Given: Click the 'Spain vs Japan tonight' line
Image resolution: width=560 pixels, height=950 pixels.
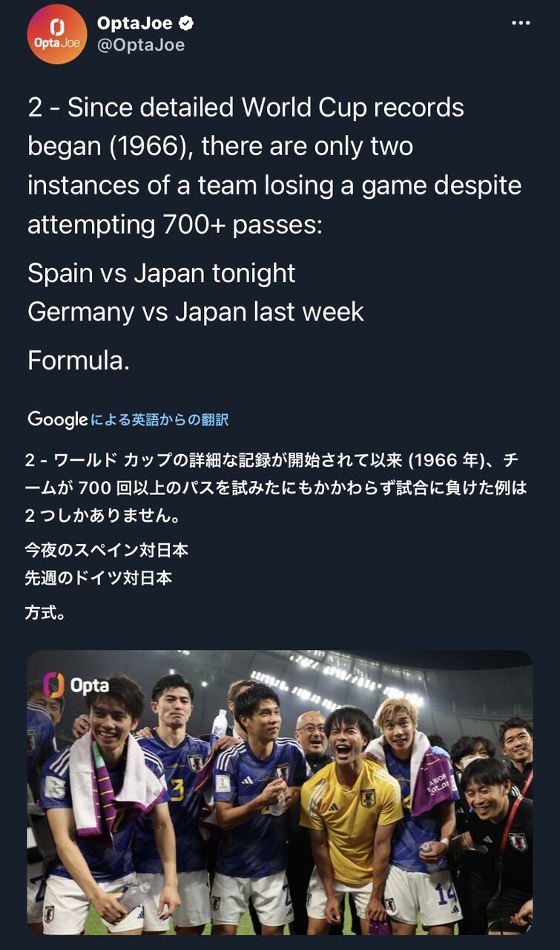Looking at the screenshot, I should (162, 273).
